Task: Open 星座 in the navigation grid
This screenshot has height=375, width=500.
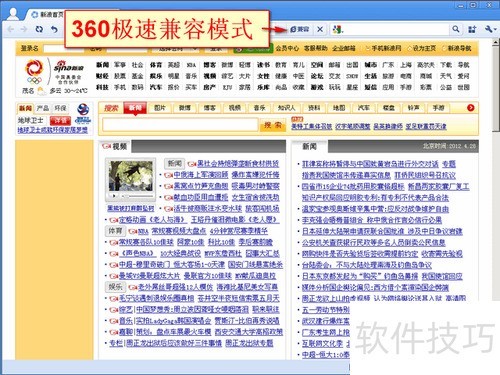Action: [x=352, y=87]
